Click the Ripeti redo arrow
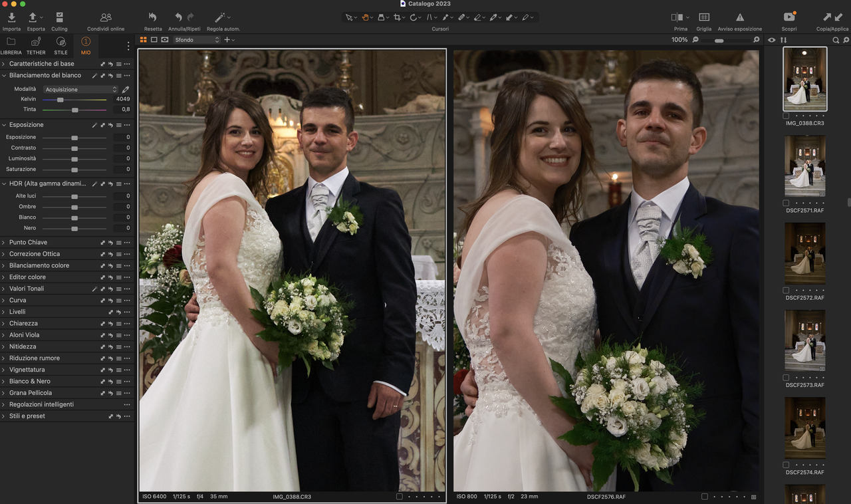Image resolution: width=851 pixels, height=504 pixels. [x=191, y=17]
